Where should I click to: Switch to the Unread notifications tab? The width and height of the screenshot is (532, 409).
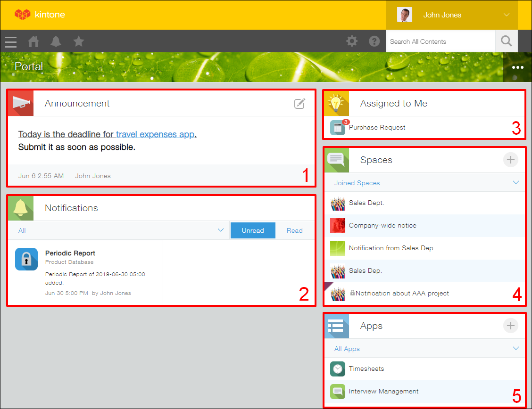(x=253, y=230)
